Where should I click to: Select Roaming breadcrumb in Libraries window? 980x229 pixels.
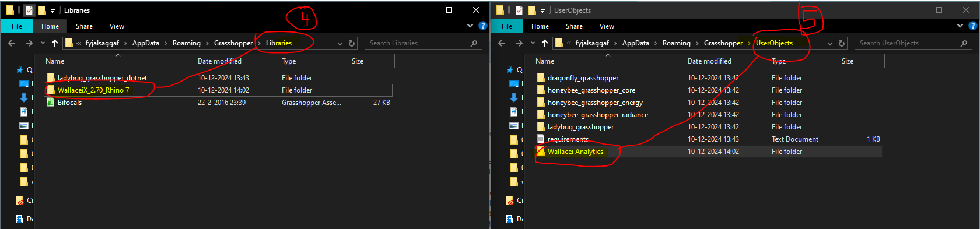[187, 43]
